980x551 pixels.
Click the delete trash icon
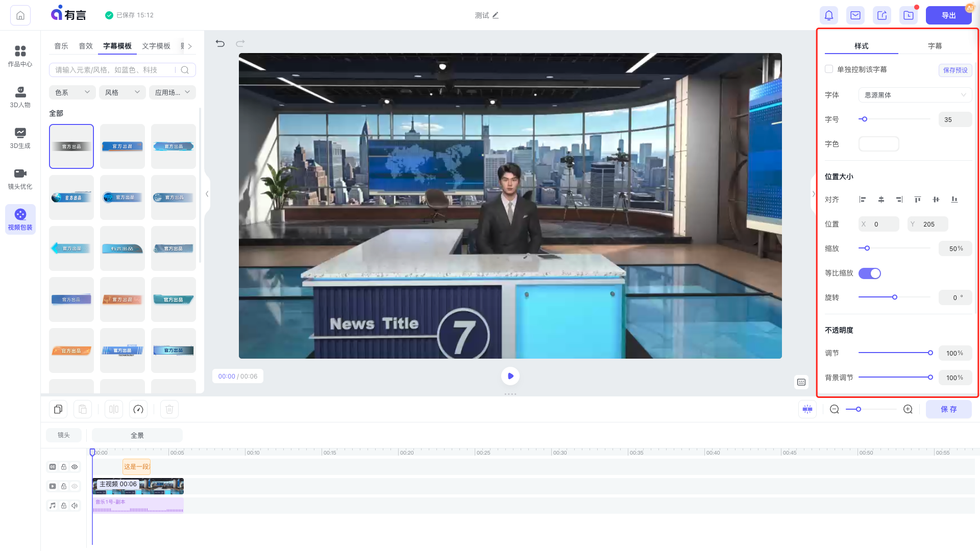click(x=169, y=409)
